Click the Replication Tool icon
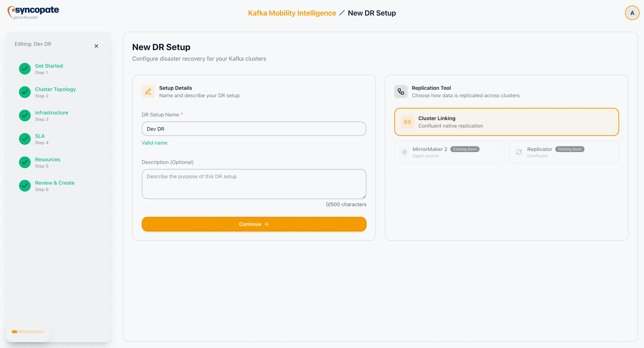Viewport: 644px width, 348px height. [x=401, y=91]
